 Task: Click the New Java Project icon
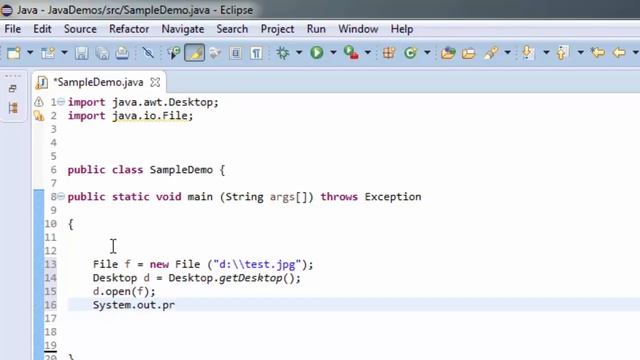click(48, 53)
